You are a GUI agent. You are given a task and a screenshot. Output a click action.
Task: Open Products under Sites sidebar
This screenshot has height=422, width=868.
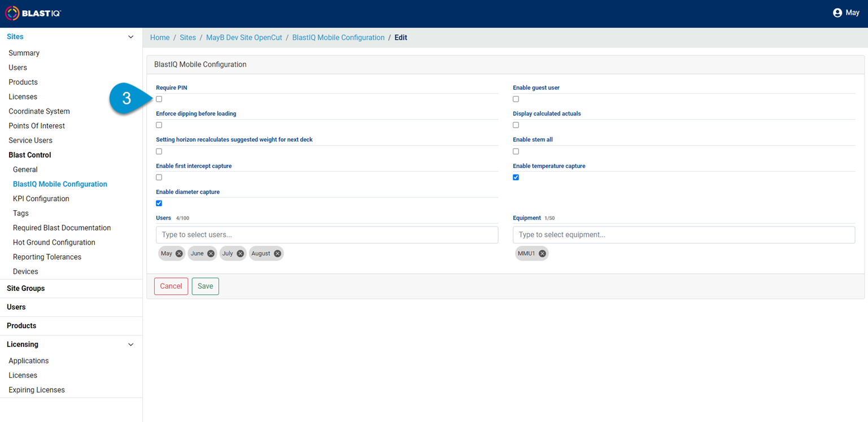pyautogui.click(x=23, y=82)
